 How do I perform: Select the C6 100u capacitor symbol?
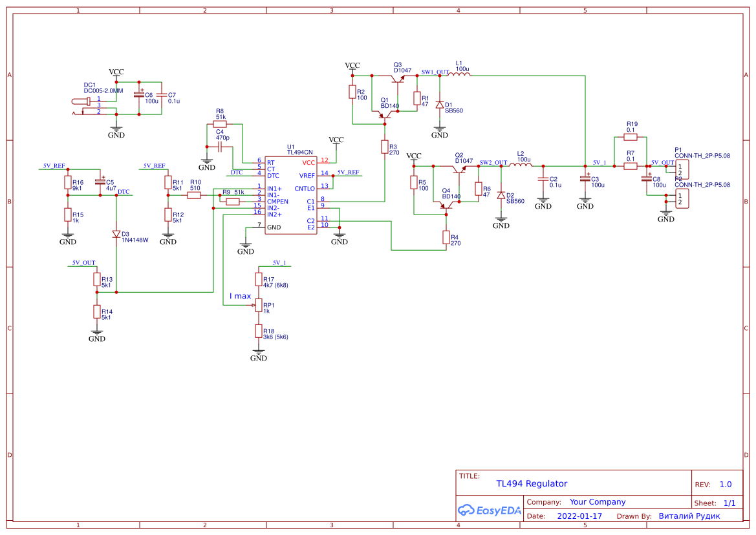tap(139, 94)
